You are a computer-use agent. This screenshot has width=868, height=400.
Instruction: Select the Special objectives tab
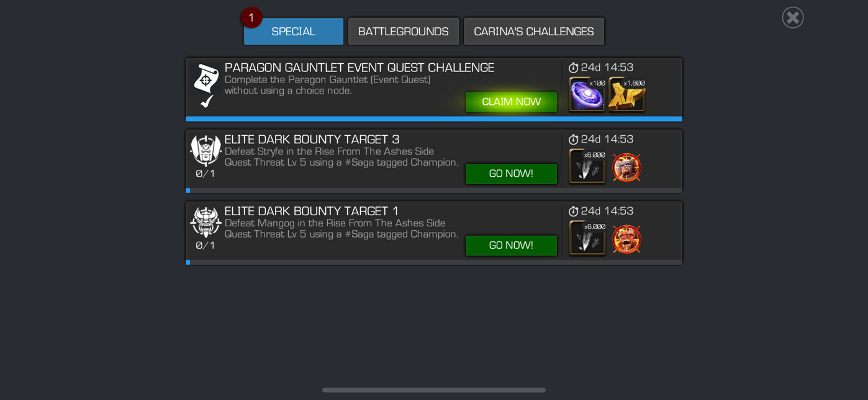(294, 31)
